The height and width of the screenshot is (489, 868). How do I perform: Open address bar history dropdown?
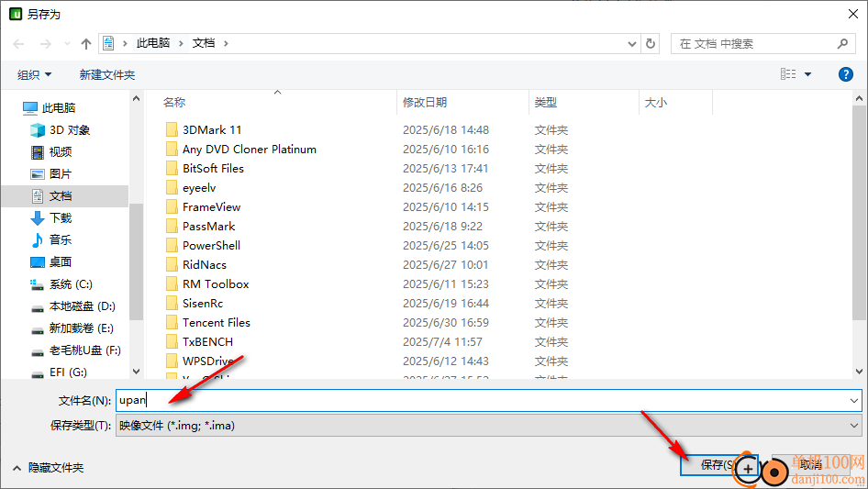pos(631,44)
